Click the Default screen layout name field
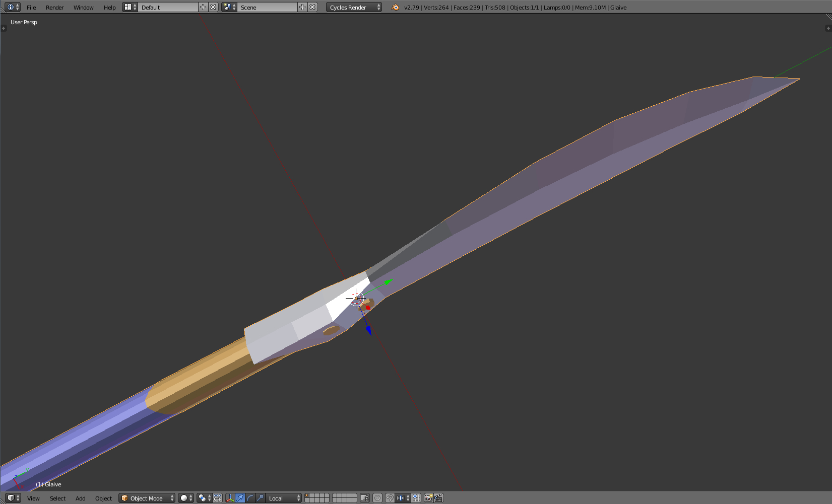This screenshot has height=504, width=832. (166, 7)
